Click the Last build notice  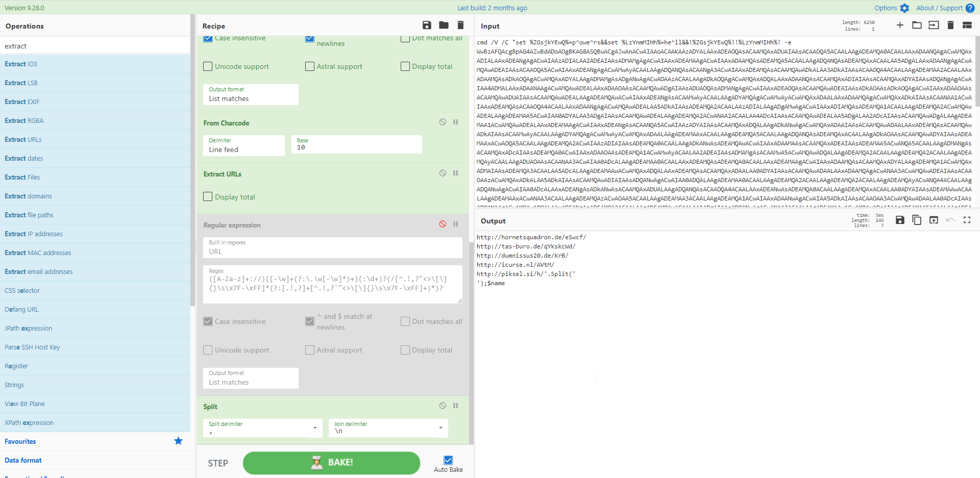492,8
